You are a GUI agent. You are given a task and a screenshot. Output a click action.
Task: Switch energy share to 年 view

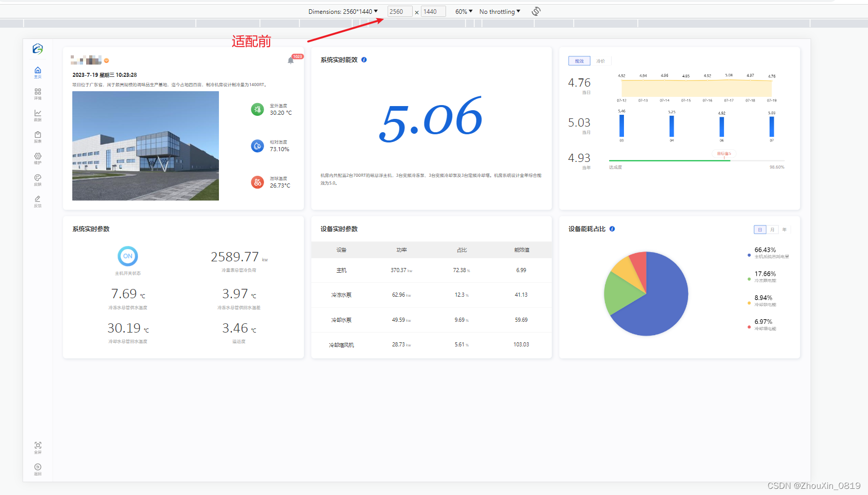pyautogui.click(x=784, y=230)
